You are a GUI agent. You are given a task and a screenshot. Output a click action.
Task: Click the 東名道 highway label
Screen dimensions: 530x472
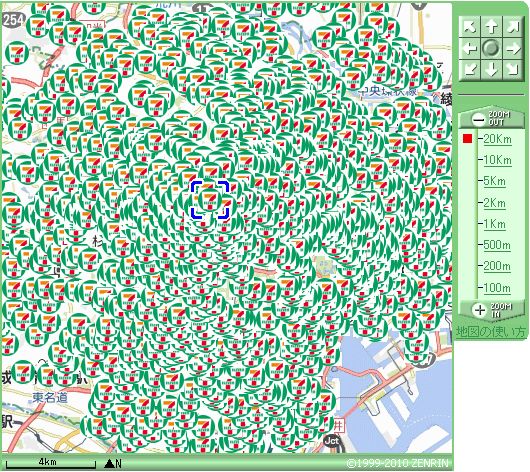pos(50,398)
